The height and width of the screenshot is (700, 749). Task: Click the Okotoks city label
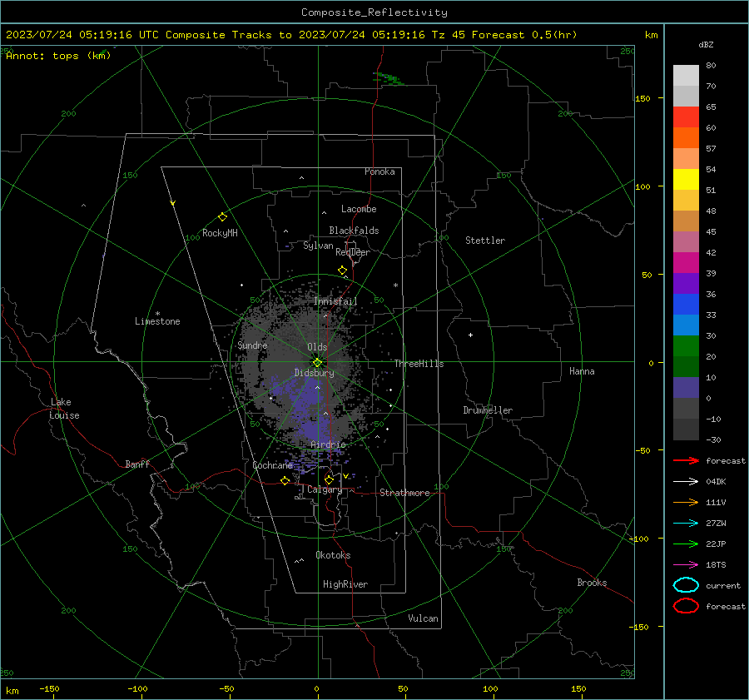[333, 555]
